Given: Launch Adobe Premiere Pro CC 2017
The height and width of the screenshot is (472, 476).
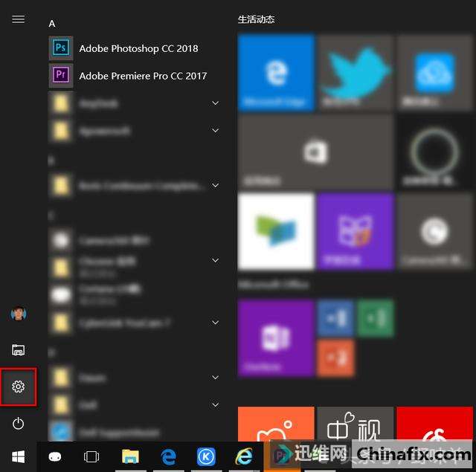Looking at the screenshot, I should click(x=134, y=76).
